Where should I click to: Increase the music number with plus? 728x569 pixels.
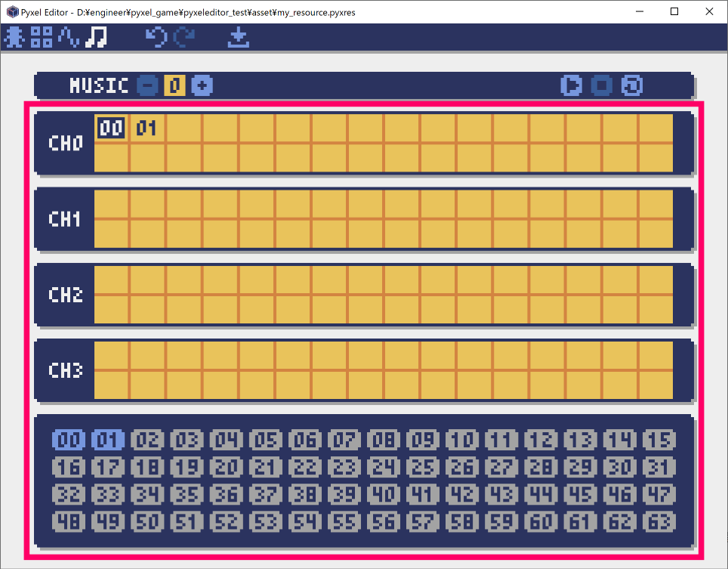tap(202, 85)
